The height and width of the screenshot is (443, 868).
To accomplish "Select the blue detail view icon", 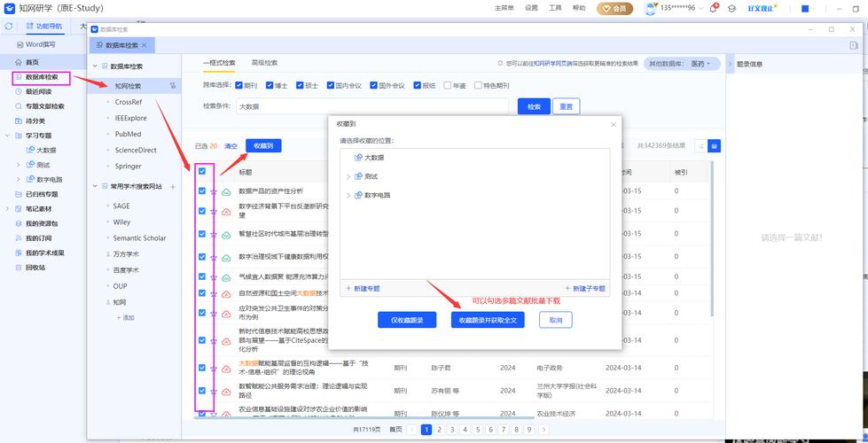I will click(714, 146).
